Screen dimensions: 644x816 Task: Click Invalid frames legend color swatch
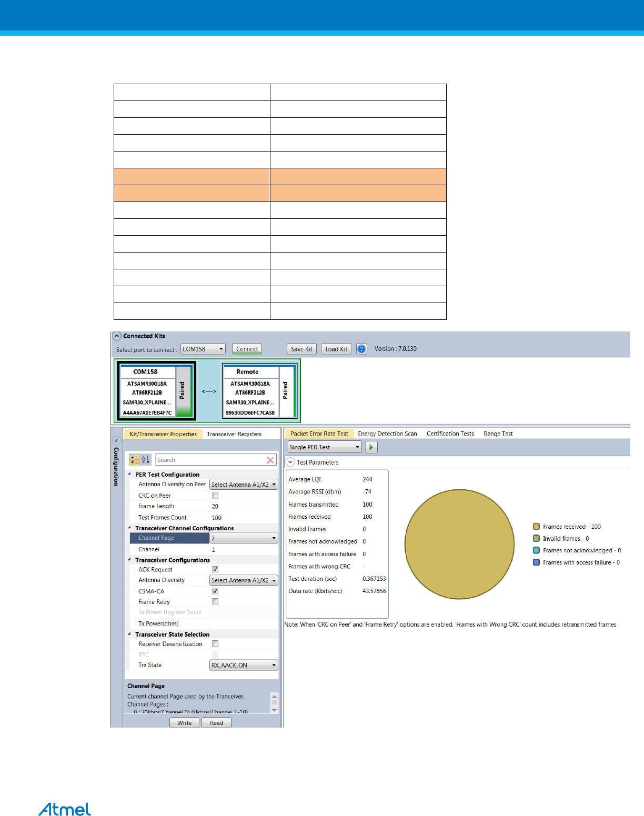(x=536, y=538)
